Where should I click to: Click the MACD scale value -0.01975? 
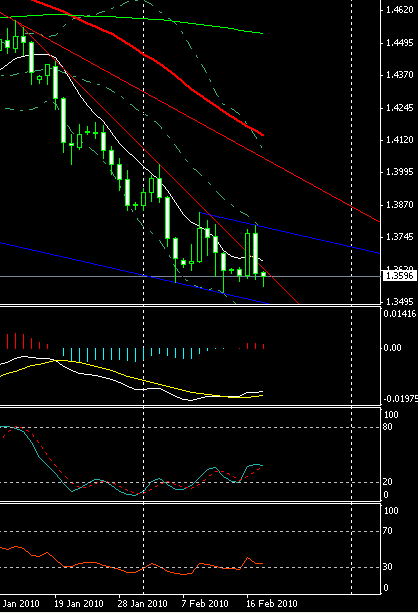[400, 399]
